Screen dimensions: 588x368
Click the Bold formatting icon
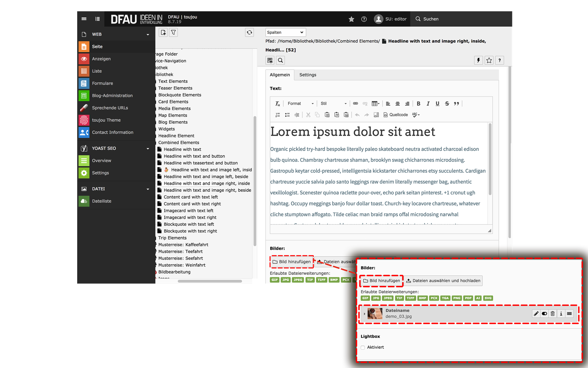[x=418, y=104]
